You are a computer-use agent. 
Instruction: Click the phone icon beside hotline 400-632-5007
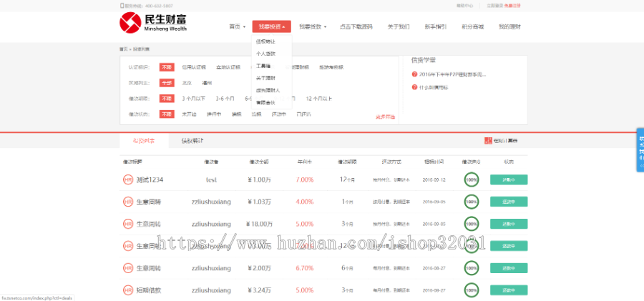click(x=122, y=6)
